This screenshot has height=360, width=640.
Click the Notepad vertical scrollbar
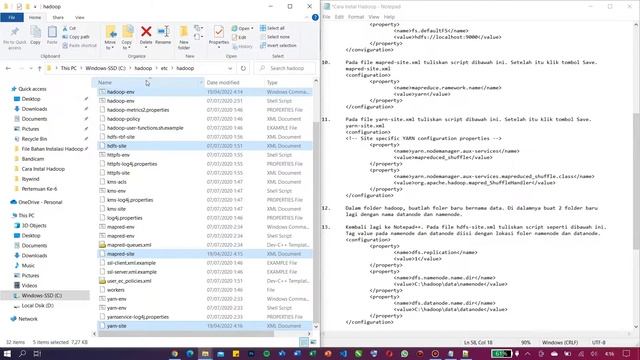coord(636,180)
